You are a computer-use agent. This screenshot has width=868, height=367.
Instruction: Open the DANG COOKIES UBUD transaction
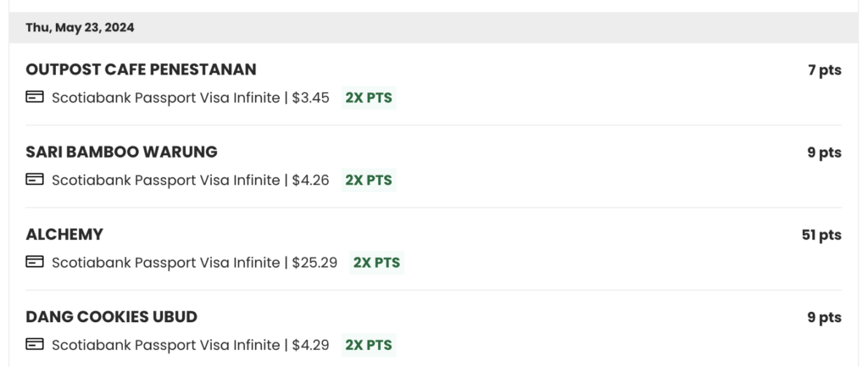111,317
